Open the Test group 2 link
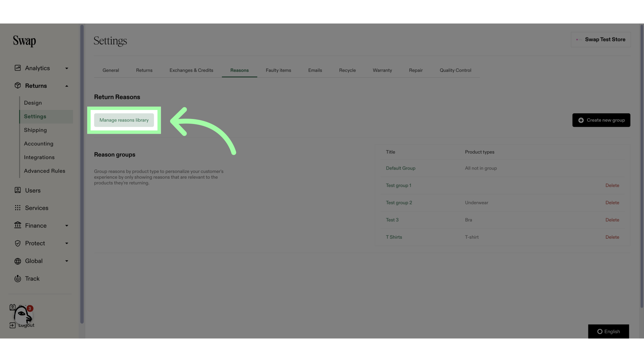 [x=399, y=203]
